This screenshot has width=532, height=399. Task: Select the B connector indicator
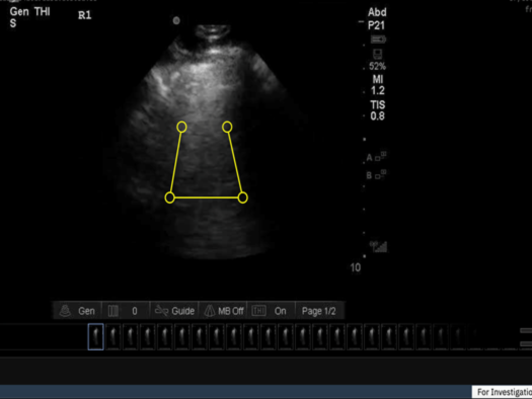pos(376,175)
